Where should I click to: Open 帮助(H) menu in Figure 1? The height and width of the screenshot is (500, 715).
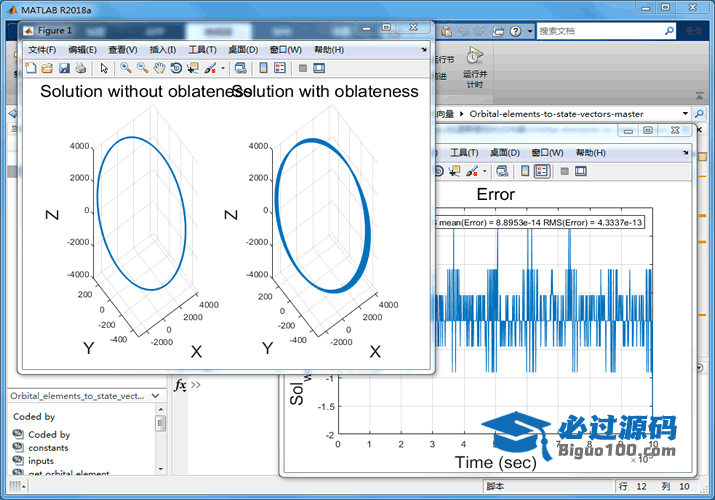click(329, 50)
